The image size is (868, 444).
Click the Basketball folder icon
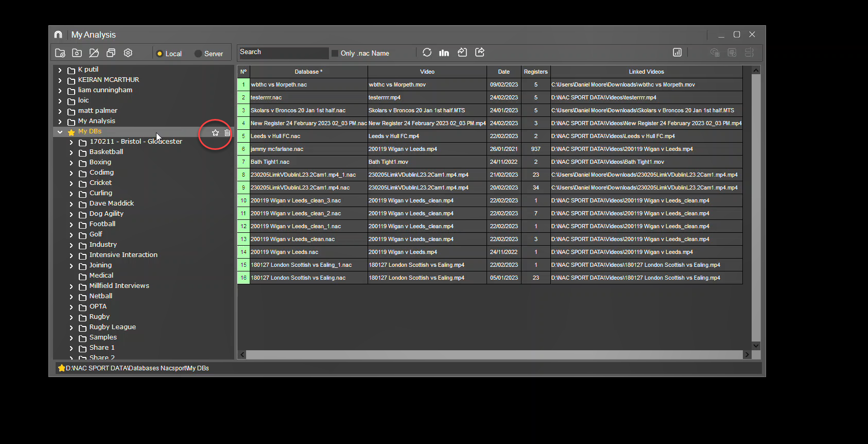pyautogui.click(x=82, y=153)
